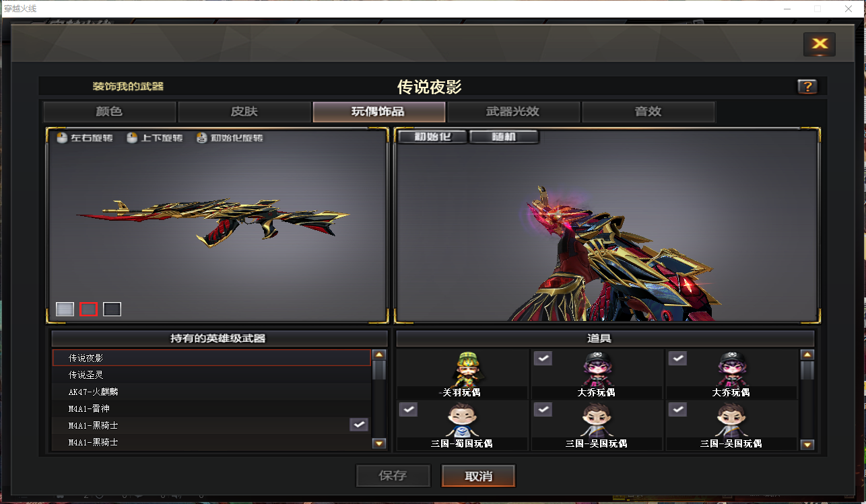Click the weapon list scrollbar thumb
866x504 pixels.
379,370
